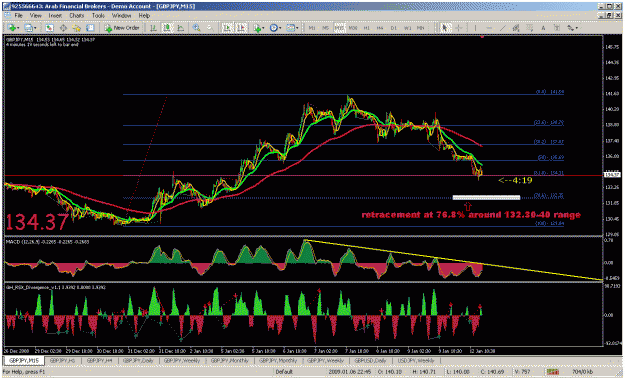Select the horizontal line drawing tool
The image size is (625, 378).
click(489, 28)
